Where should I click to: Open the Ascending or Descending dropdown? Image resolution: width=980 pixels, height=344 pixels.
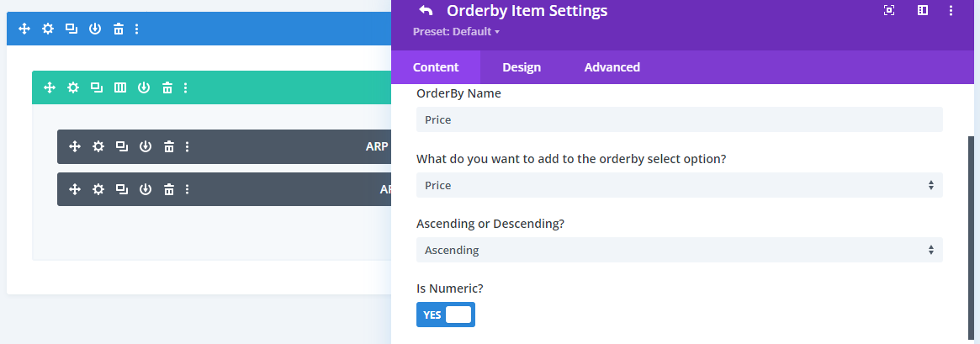click(x=679, y=250)
